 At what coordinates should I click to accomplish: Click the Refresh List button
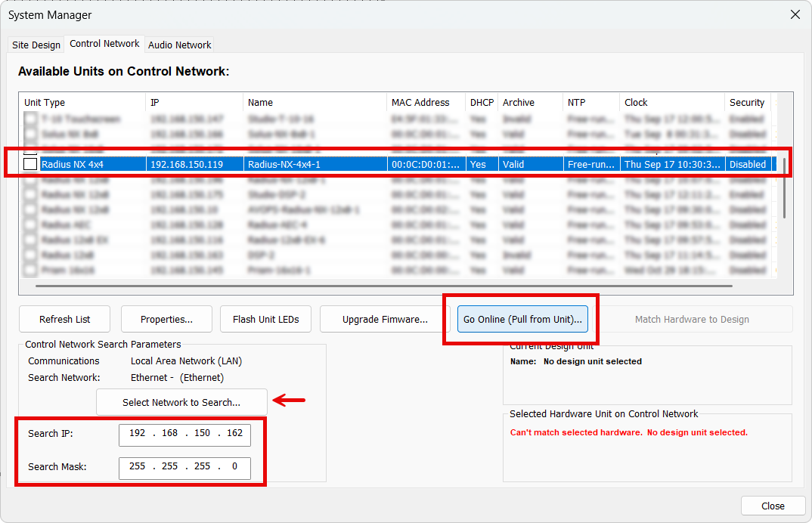pos(65,320)
